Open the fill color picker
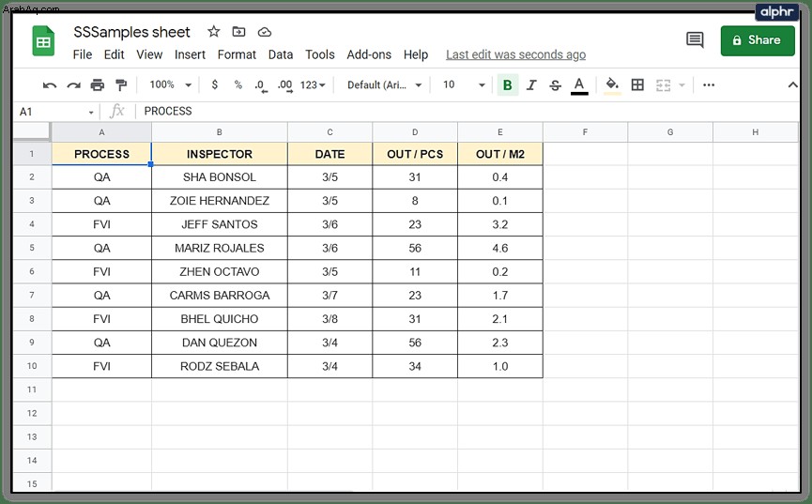Image resolution: width=812 pixels, height=504 pixels. coord(612,85)
